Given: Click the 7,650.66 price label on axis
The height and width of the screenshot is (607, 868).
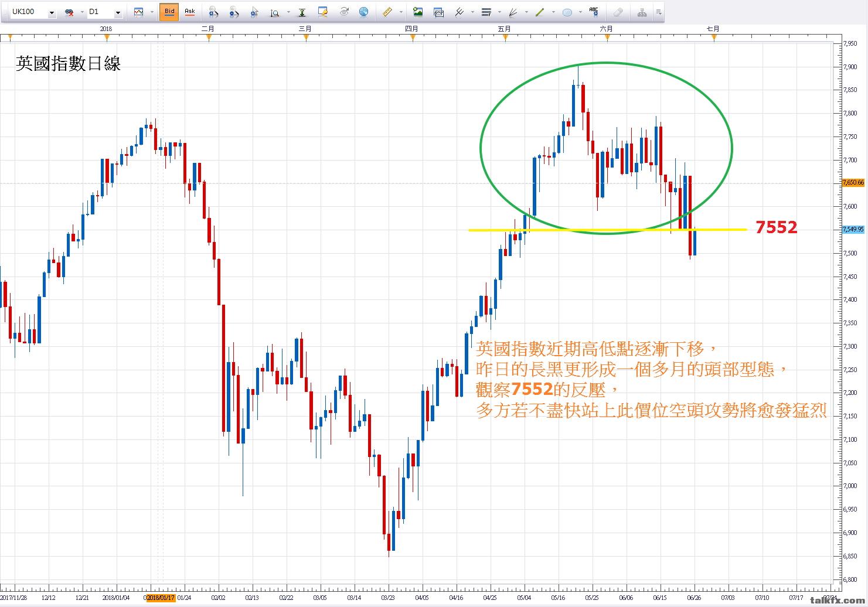Looking at the screenshot, I should [x=853, y=183].
